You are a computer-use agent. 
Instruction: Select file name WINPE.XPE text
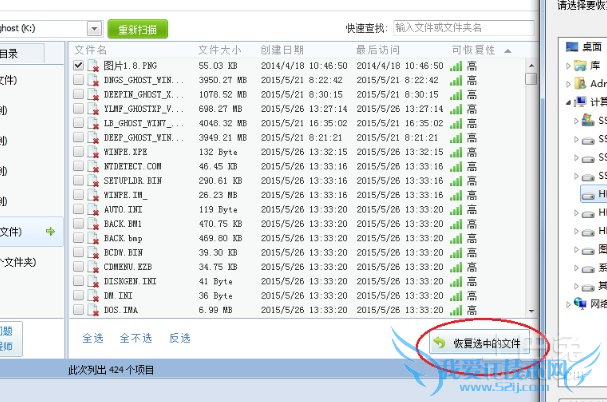[x=125, y=152]
